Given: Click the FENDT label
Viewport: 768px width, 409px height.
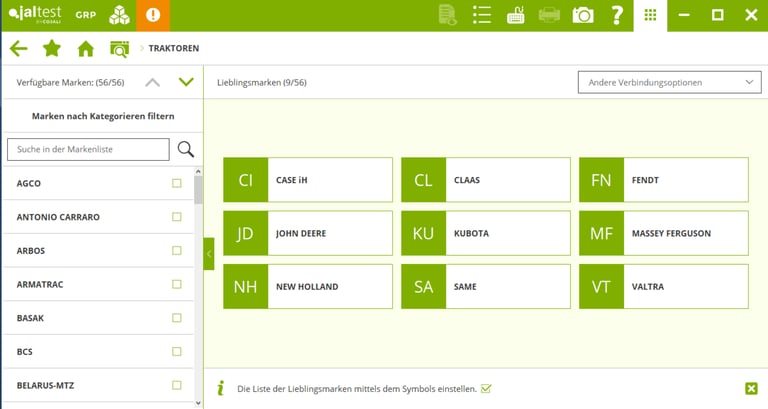Looking at the screenshot, I should tap(645, 180).
